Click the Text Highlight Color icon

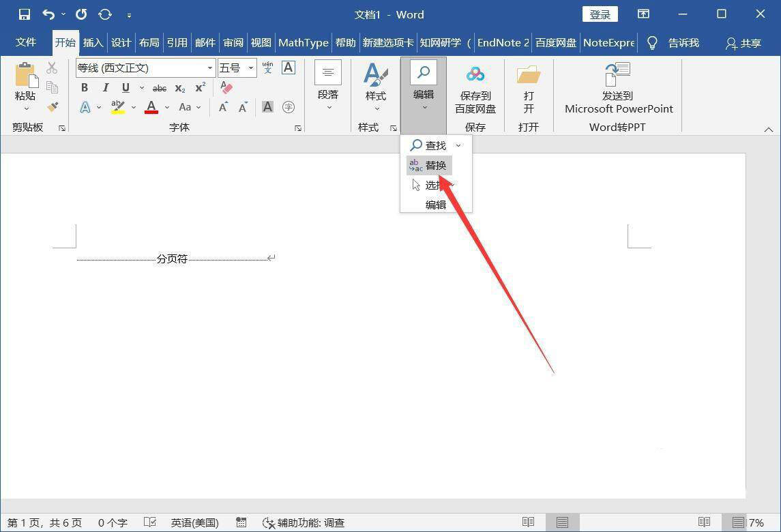point(116,107)
